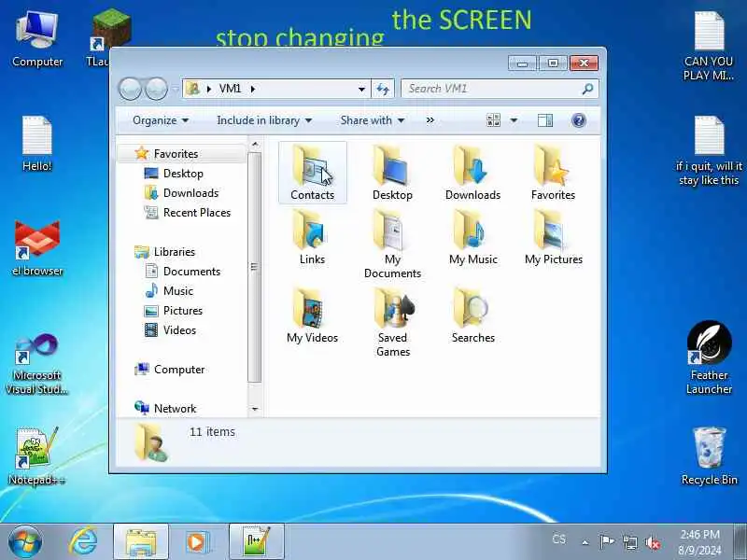Open the Downloads folder in file list
This screenshot has width=747, height=560.
click(x=472, y=173)
